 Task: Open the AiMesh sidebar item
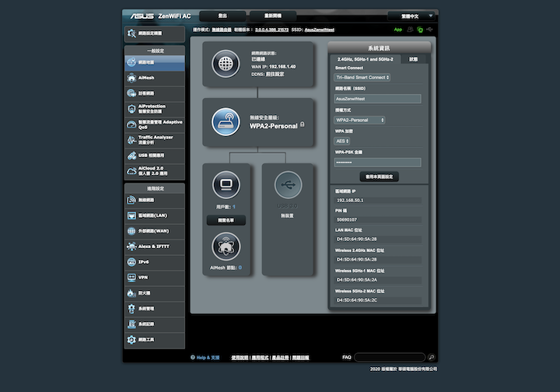[x=155, y=78]
